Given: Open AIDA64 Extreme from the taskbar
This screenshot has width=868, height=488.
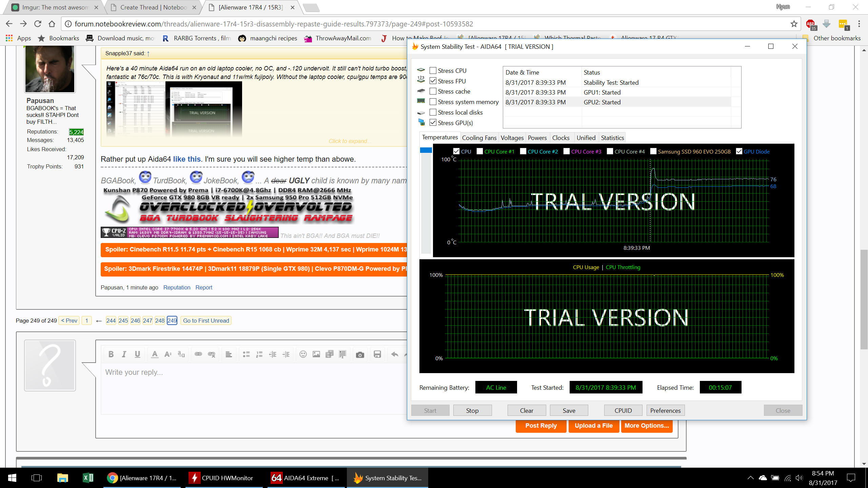Looking at the screenshot, I should click(307, 478).
